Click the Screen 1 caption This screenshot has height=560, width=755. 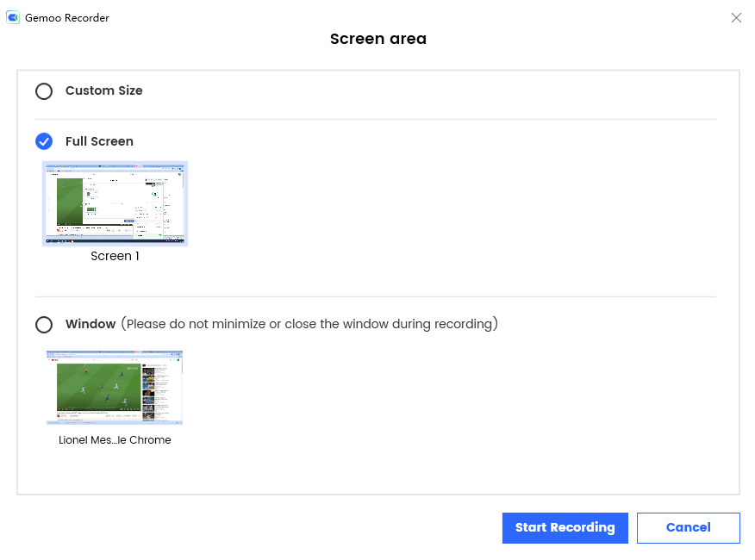(115, 256)
